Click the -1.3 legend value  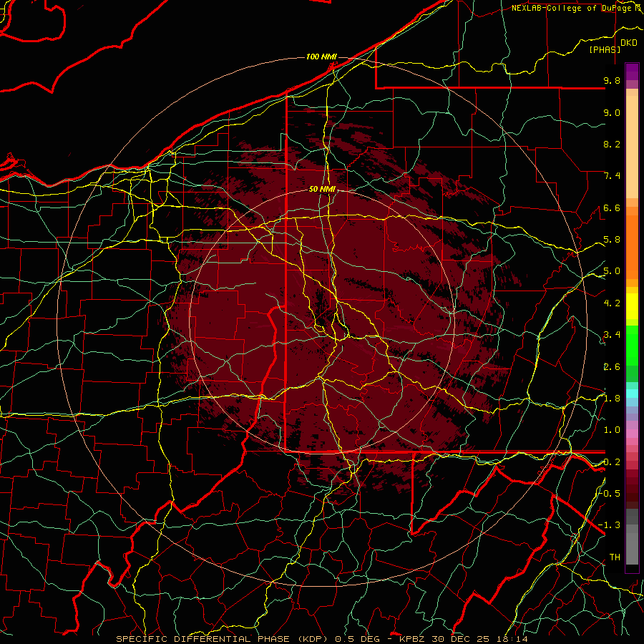point(610,525)
